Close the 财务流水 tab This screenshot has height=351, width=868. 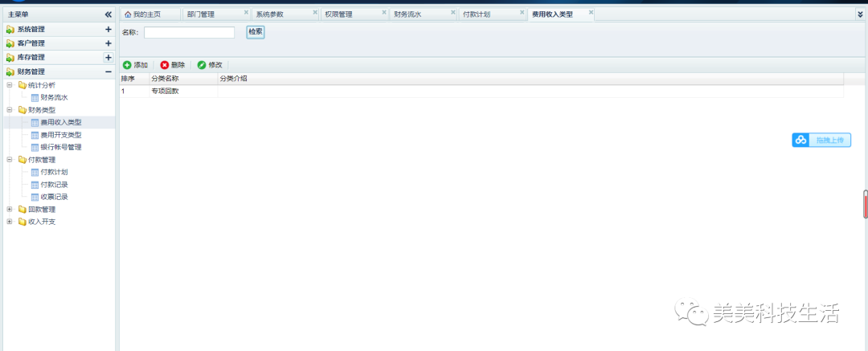coord(452,12)
